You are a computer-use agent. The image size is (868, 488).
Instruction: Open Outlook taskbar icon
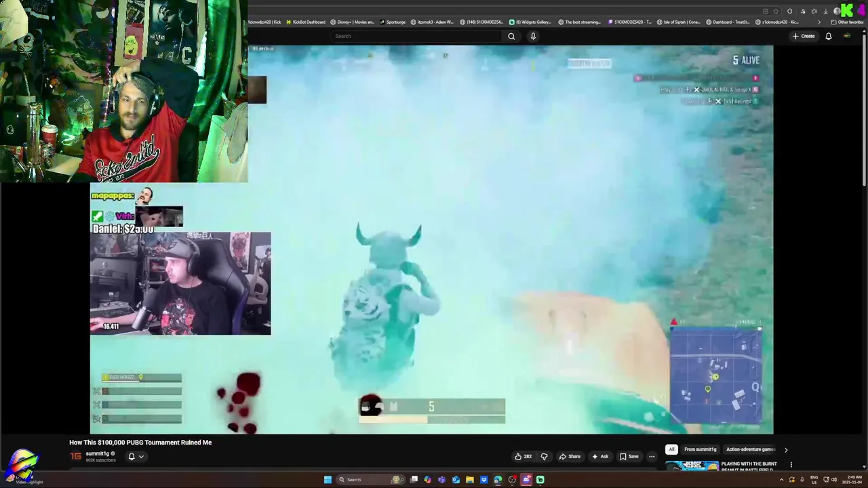pos(456,480)
